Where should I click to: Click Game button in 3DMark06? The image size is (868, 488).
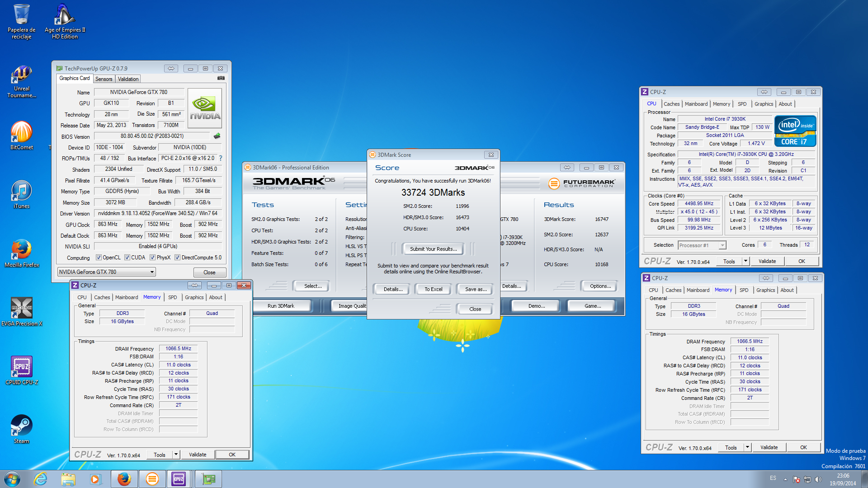click(x=592, y=306)
